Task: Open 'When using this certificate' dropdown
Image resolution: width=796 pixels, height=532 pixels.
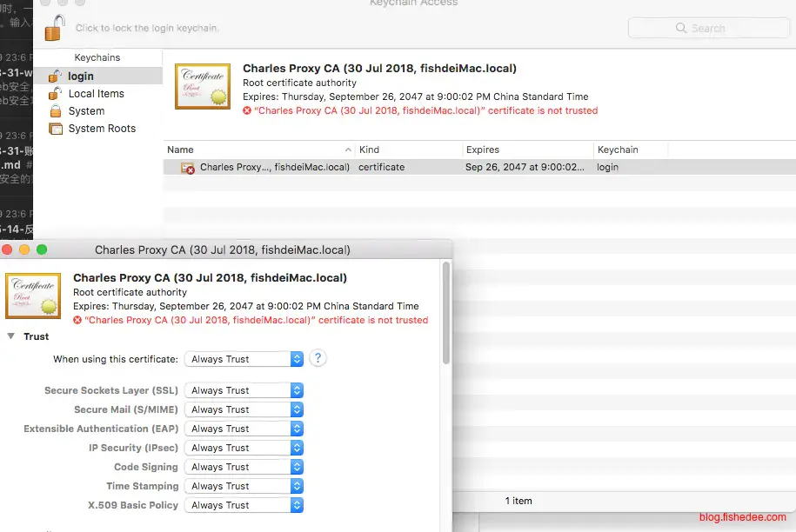Action: coord(244,359)
